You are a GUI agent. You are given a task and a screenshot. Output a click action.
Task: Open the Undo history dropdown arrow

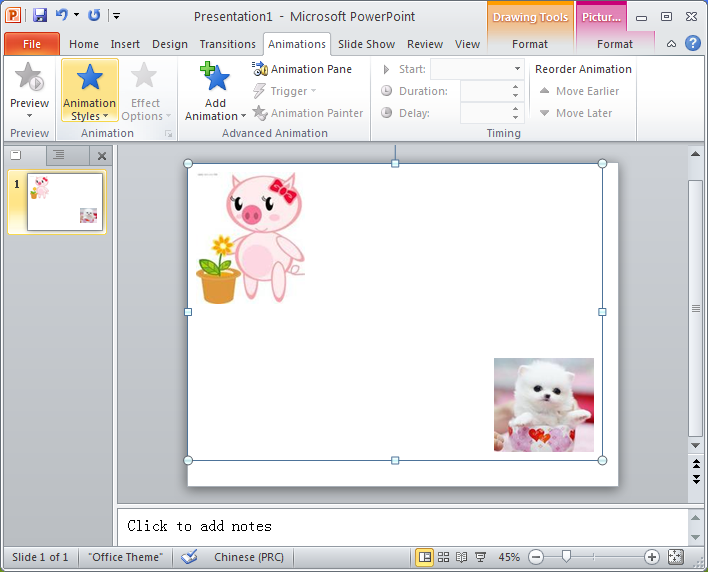click(76, 15)
